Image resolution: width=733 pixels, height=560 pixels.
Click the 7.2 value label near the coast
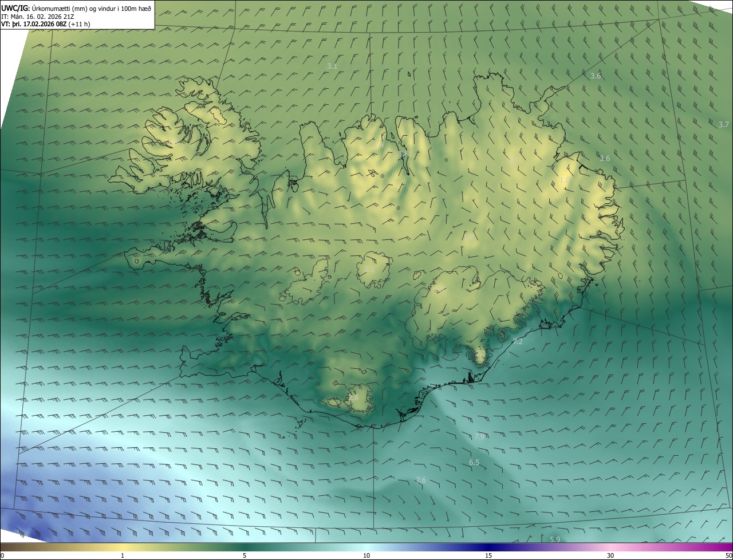click(x=518, y=342)
